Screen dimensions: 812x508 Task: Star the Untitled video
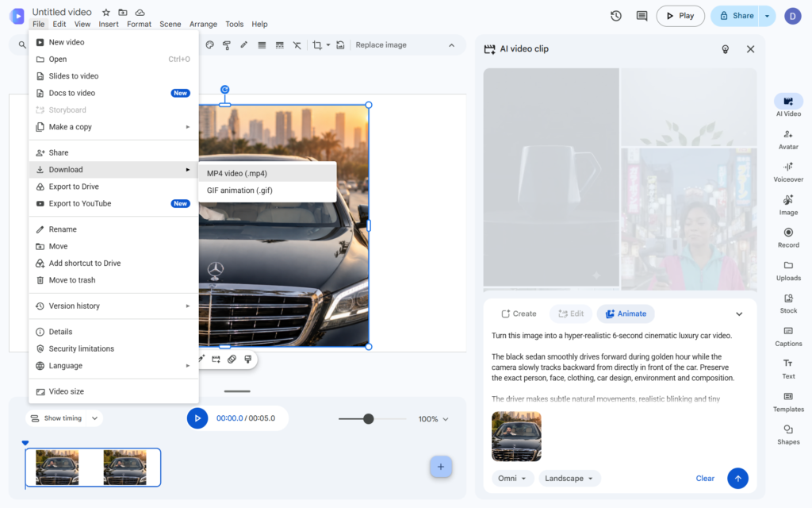[105, 12]
